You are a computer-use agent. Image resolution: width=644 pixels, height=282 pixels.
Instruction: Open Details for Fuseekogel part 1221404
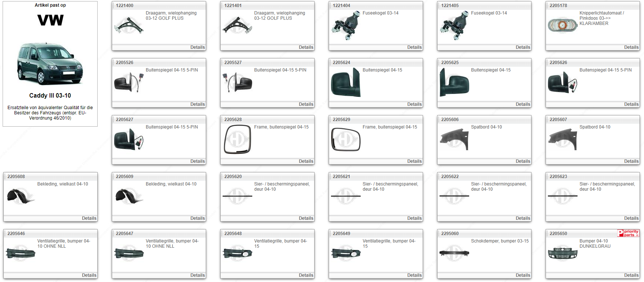(x=414, y=47)
